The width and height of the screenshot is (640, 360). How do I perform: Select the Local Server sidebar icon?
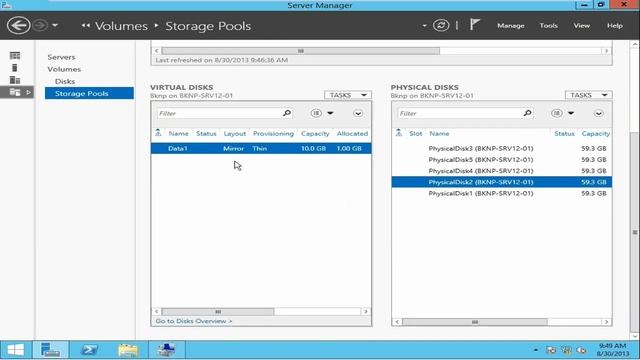pos(15,68)
